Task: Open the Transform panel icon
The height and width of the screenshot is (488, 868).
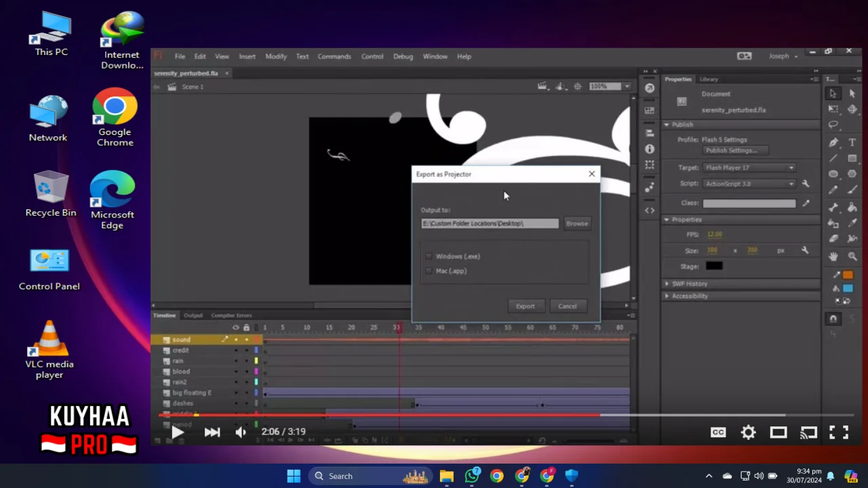Action: click(x=650, y=165)
